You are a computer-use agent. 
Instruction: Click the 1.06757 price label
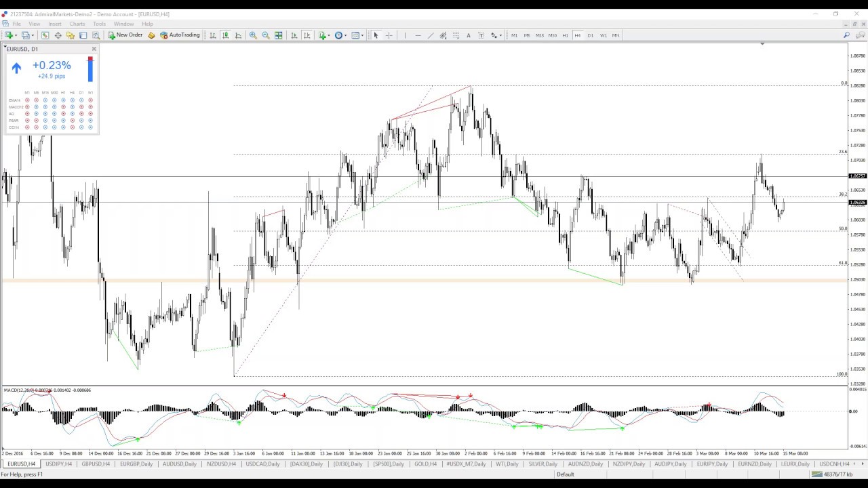coord(858,176)
